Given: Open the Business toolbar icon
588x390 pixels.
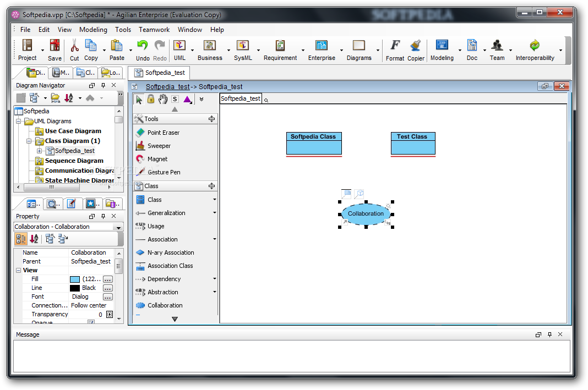Looking at the screenshot, I should tap(210, 50).
